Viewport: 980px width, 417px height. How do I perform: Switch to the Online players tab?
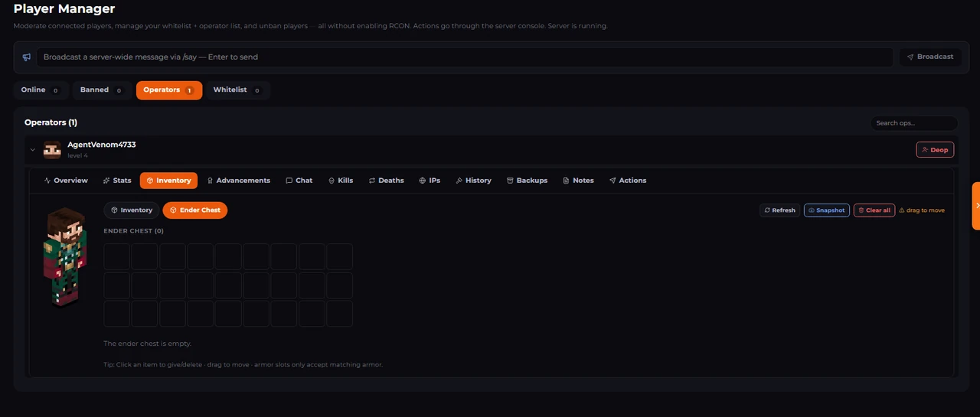coord(41,90)
